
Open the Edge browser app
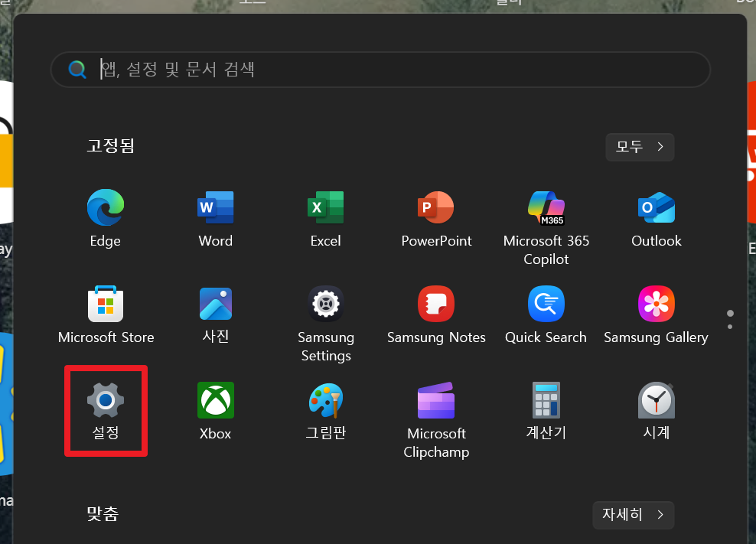click(x=106, y=219)
